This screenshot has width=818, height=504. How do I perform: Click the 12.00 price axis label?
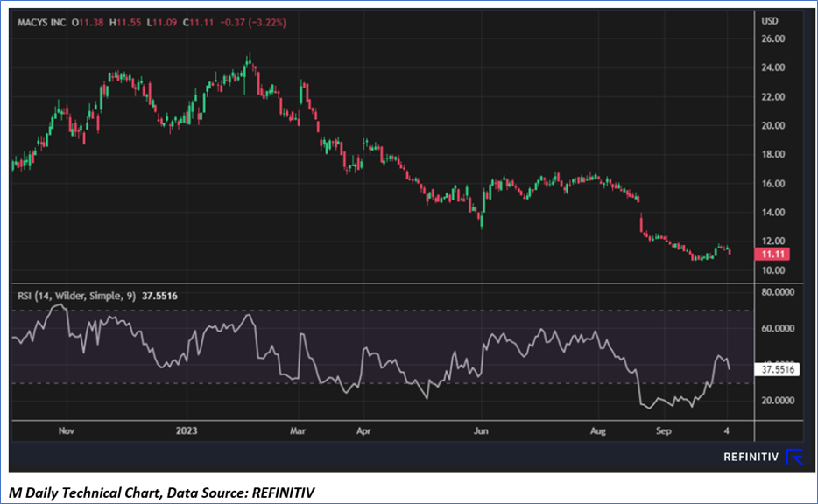point(773,241)
